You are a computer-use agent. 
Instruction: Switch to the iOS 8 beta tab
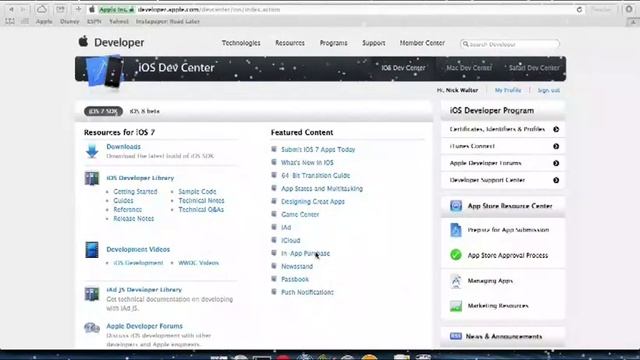click(x=144, y=111)
